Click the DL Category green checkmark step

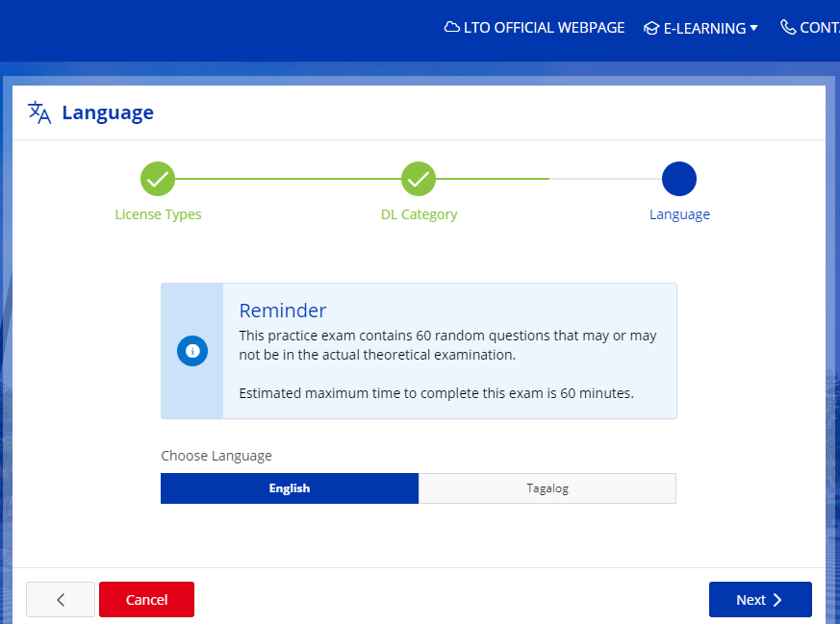(x=419, y=179)
